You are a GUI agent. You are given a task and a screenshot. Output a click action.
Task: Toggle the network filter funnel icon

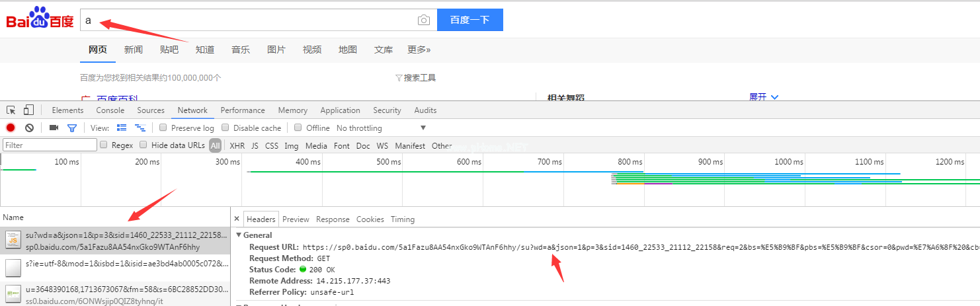[72, 128]
